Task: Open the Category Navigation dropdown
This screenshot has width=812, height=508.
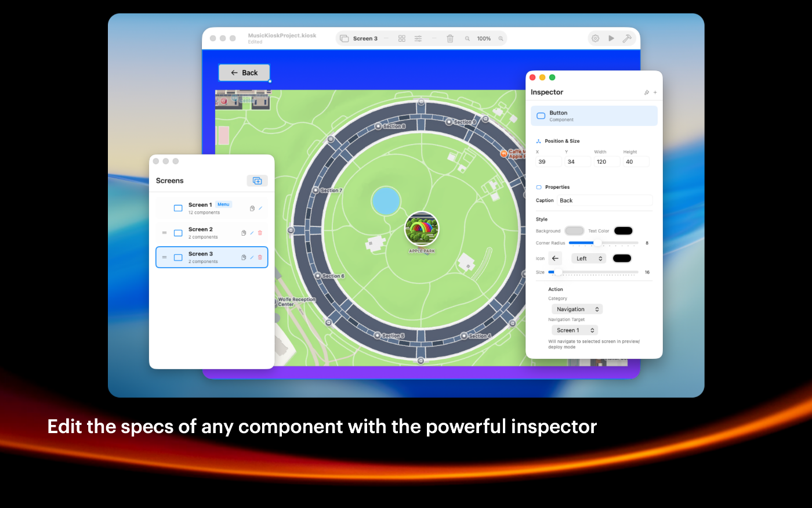Action: tap(577, 309)
